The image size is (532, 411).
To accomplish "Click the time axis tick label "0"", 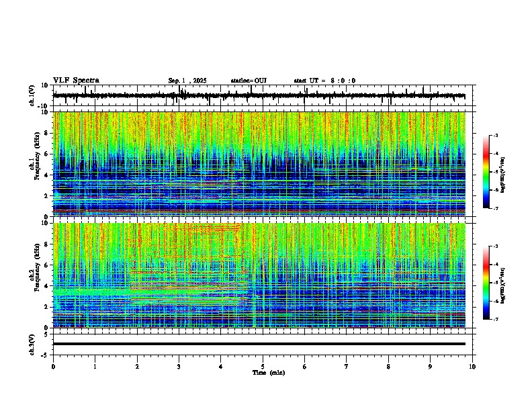I will point(53,367).
